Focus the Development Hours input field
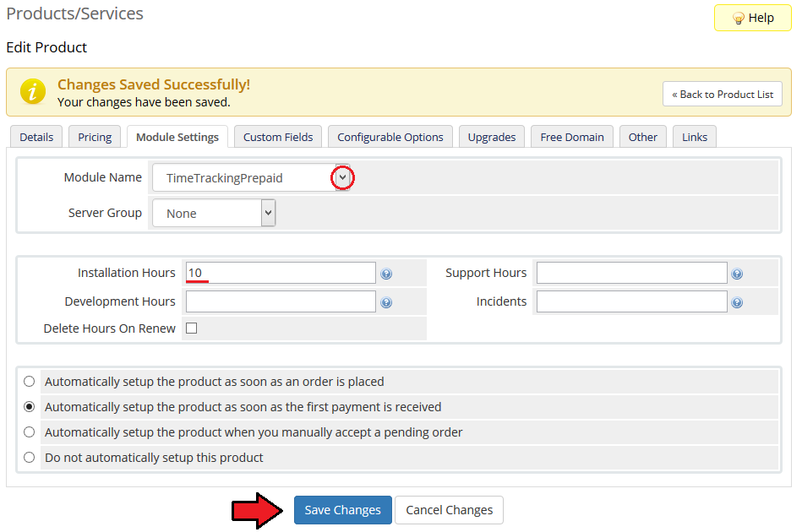The height and width of the screenshot is (532, 802). pyautogui.click(x=281, y=301)
